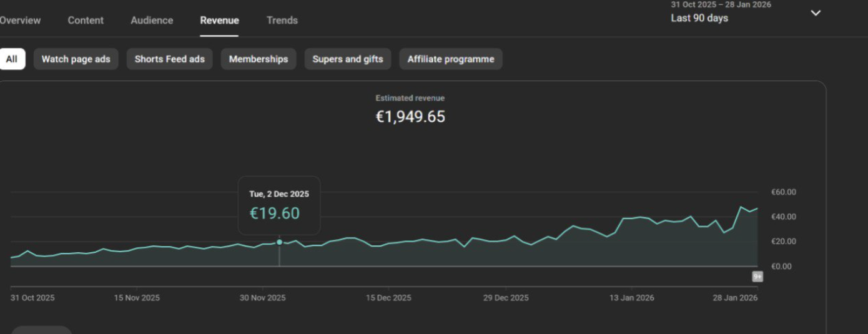868x334 pixels.
Task: Click the €19.60 tooltip value
Action: click(x=275, y=214)
